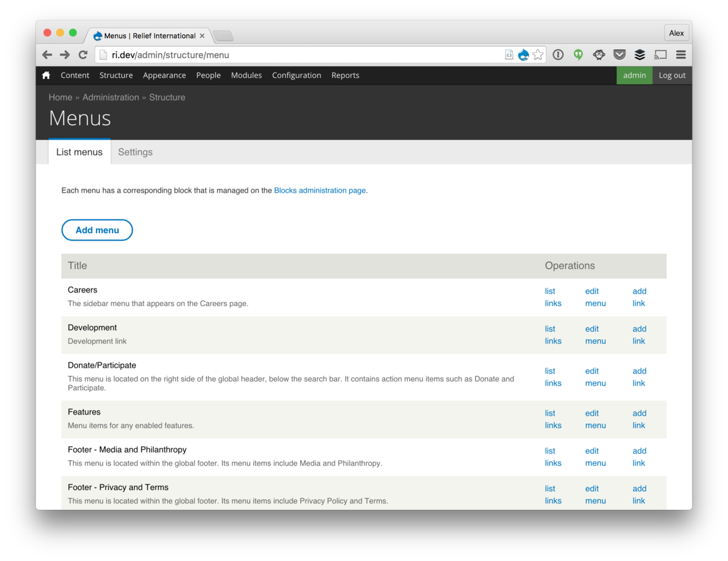This screenshot has height=561, width=728.
Task: Open a new tab with the blank tab button
Action: [x=223, y=36]
